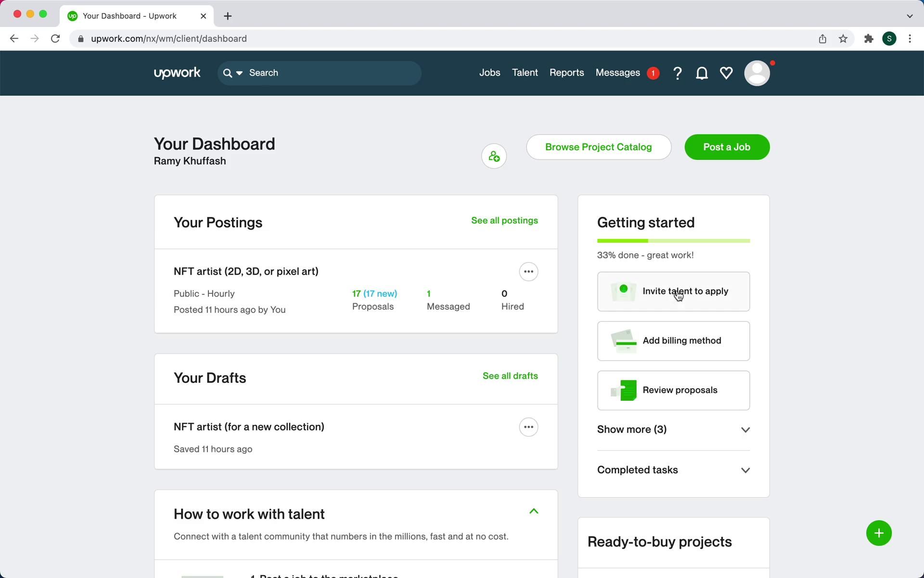Image resolution: width=924 pixels, height=578 pixels.
Task: Open the Reports menu
Action: (x=566, y=73)
